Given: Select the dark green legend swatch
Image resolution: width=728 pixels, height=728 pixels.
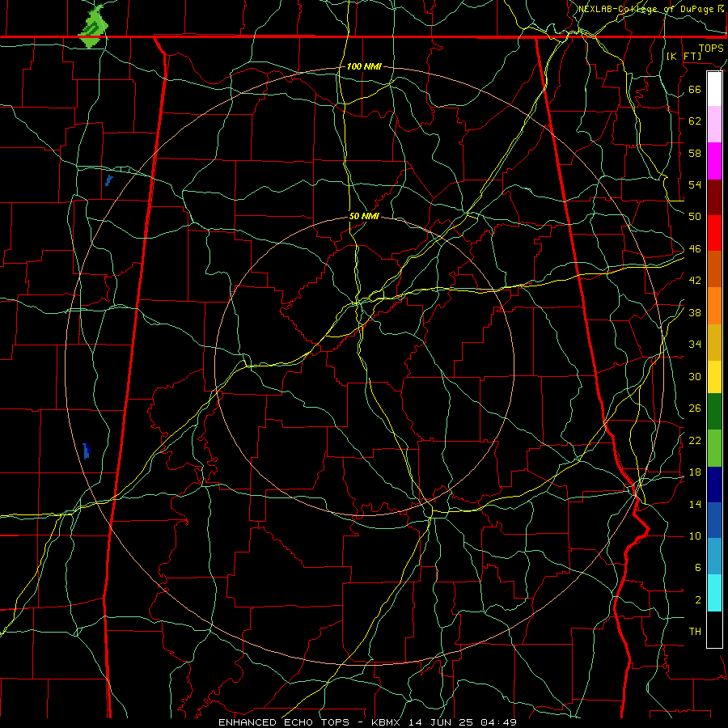Looking at the screenshot, I should 714,411.
